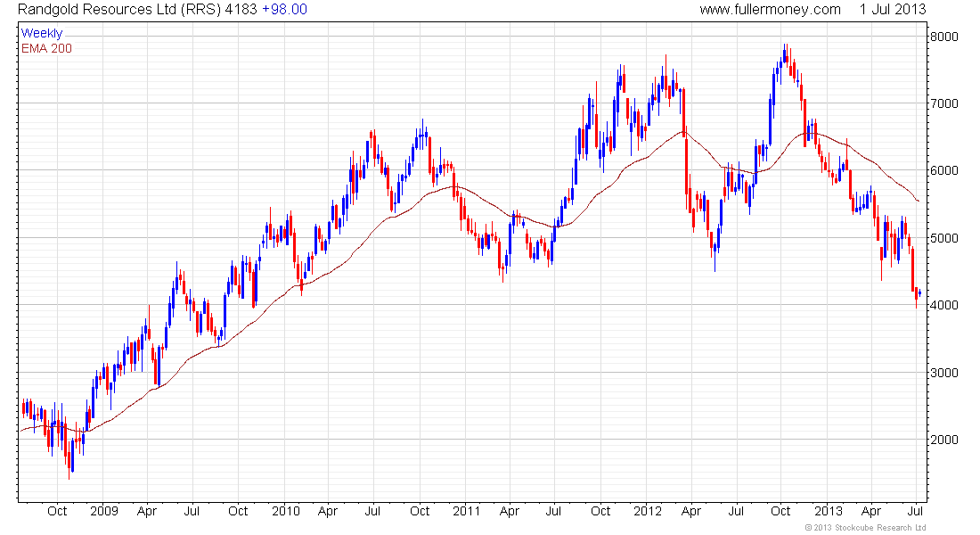Click the 2013 year axis label
The height and width of the screenshot is (535, 980).
tap(829, 511)
